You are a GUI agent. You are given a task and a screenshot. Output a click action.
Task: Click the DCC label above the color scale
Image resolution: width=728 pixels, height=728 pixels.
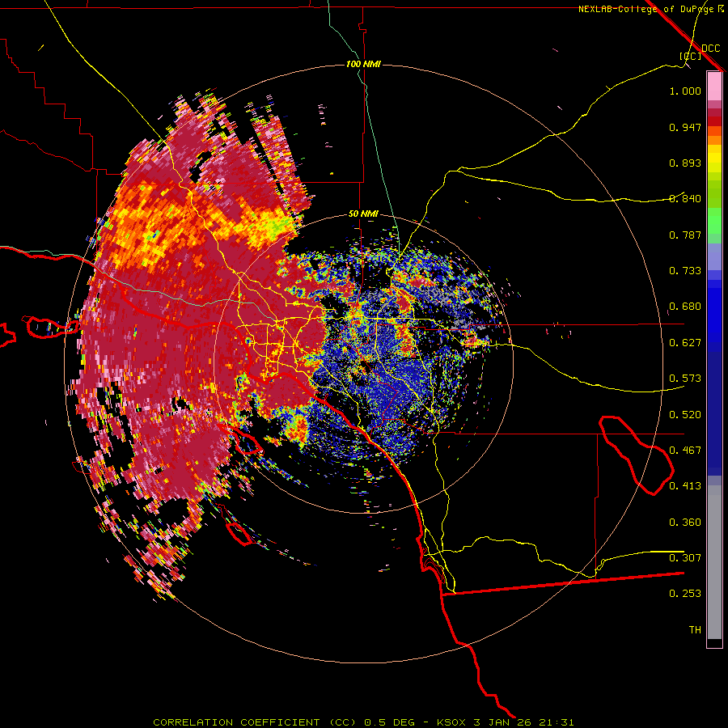[x=710, y=48]
